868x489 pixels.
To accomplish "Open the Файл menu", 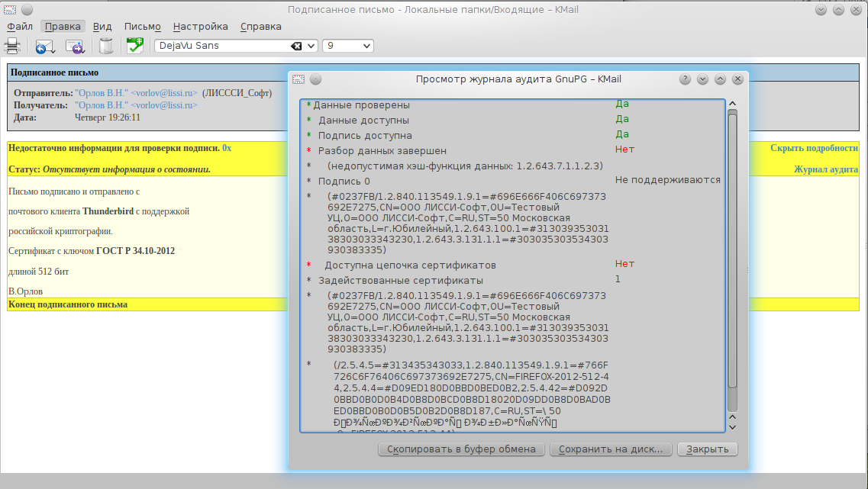I will [x=20, y=27].
